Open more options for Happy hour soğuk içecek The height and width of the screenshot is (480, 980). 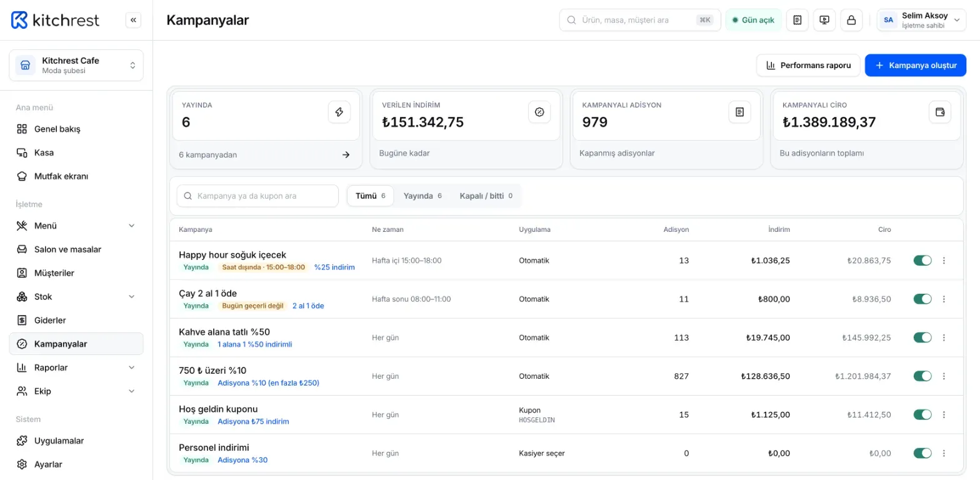click(x=944, y=261)
